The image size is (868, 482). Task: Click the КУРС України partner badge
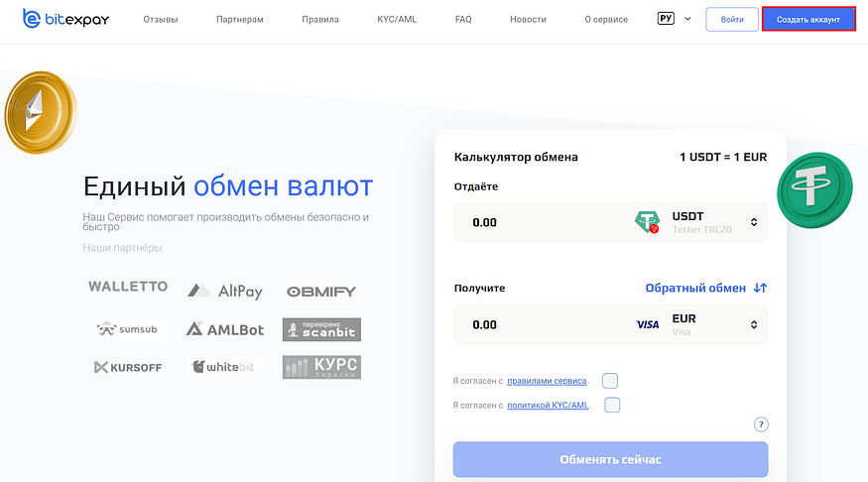(x=321, y=367)
